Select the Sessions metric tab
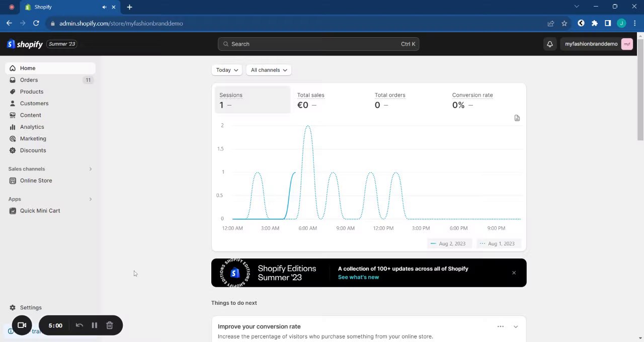 [x=253, y=100]
